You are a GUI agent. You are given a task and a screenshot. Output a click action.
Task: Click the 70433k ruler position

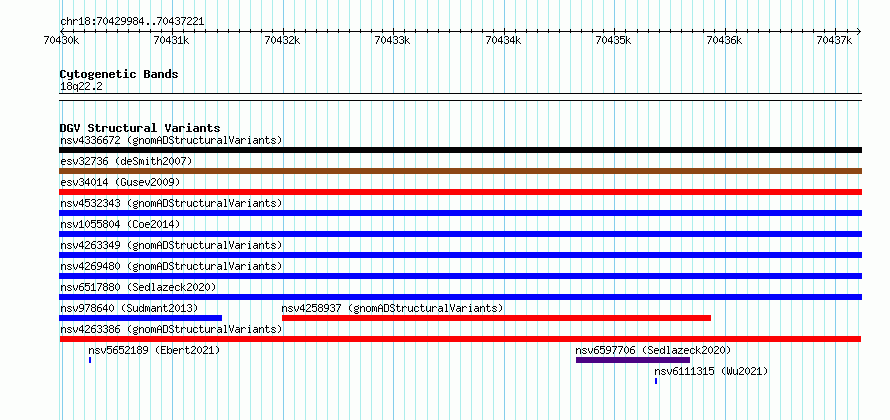(x=393, y=40)
